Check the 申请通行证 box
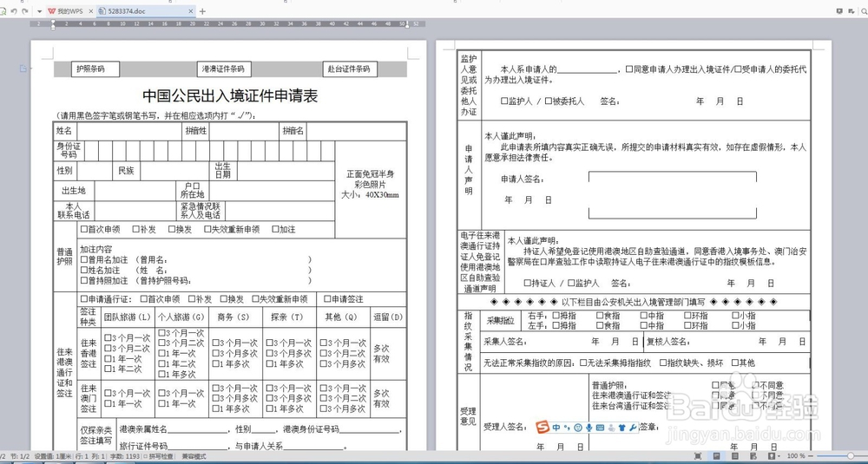Viewport: 868px width, 464px height. 83,298
